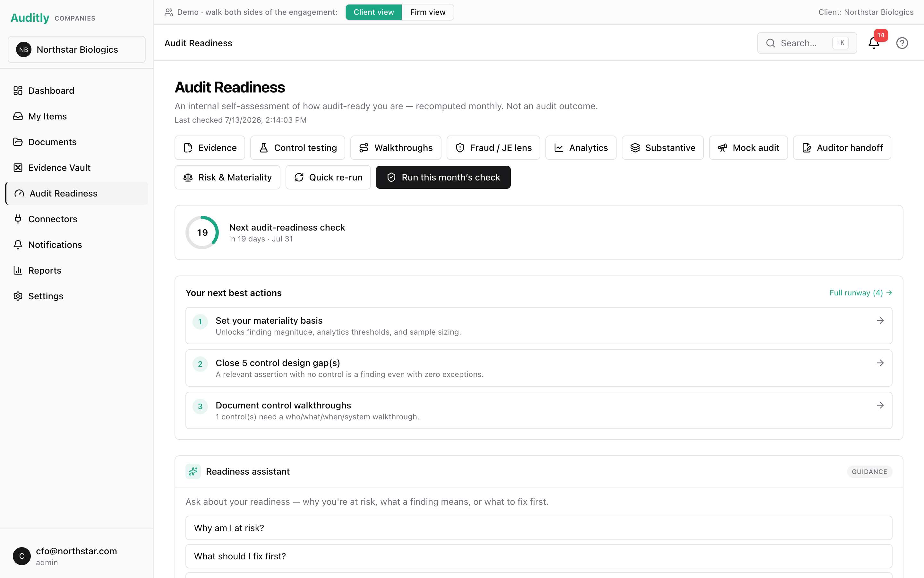
Task: Switch to Client view
Action: click(x=373, y=12)
